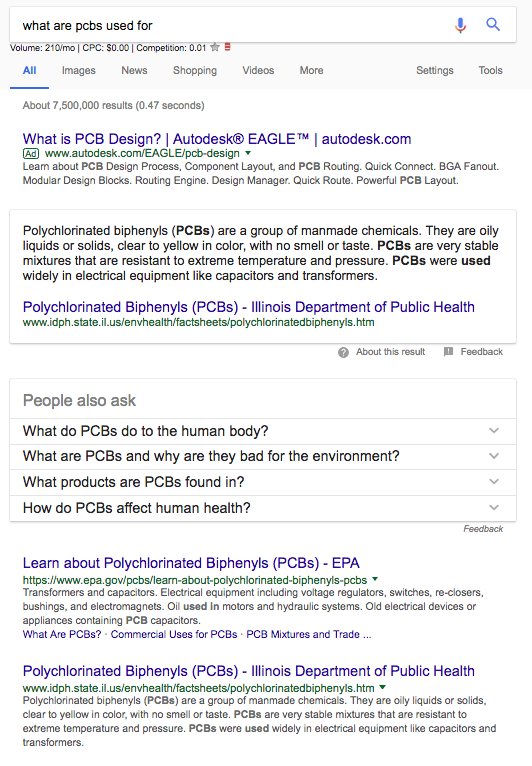Open dropdown arrow next to autodesk.com URL

(248, 153)
